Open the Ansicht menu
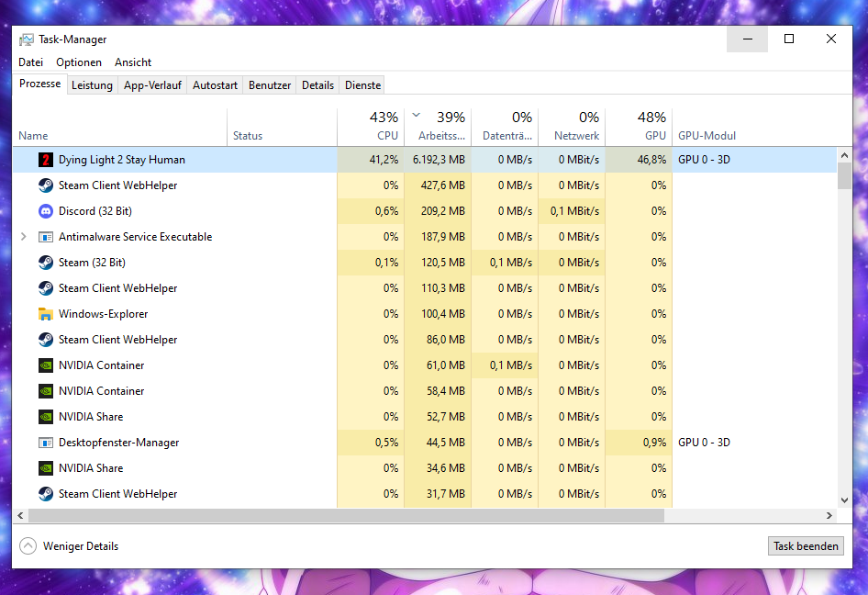This screenshot has width=868, height=595. tap(133, 62)
